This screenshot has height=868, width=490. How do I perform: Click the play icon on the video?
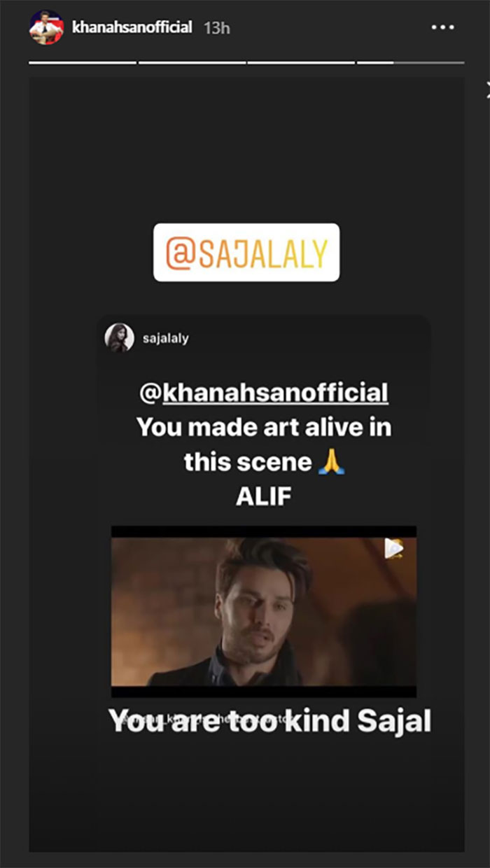[393, 549]
